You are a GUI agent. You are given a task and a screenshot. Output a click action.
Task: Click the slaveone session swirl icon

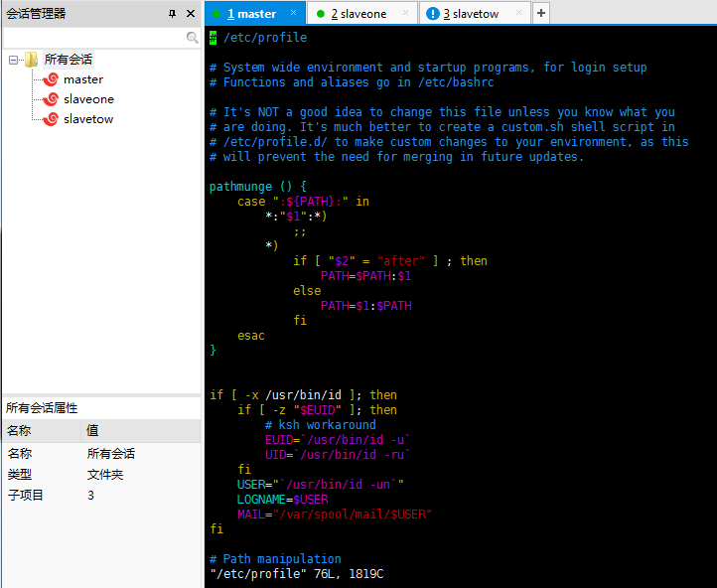(x=51, y=99)
